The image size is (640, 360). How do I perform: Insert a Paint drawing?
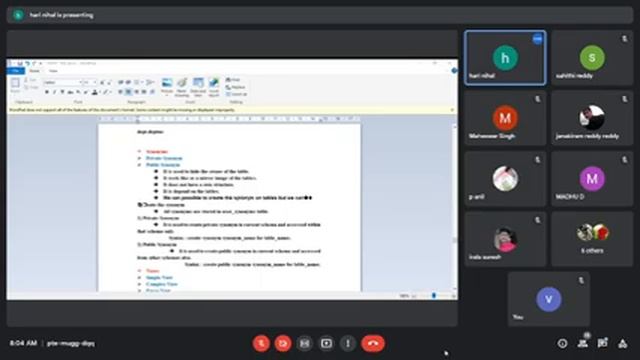(182, 87)
